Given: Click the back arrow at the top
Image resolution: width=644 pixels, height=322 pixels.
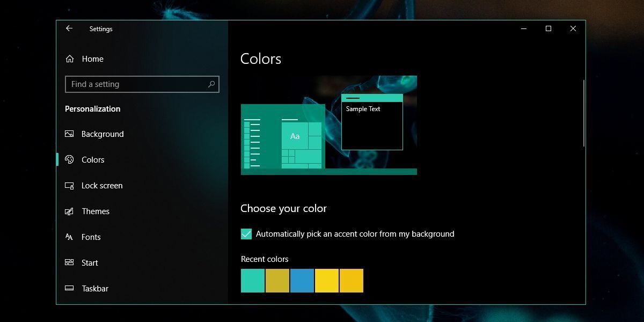Looking at the screenshot, I should tap(69, 28).
